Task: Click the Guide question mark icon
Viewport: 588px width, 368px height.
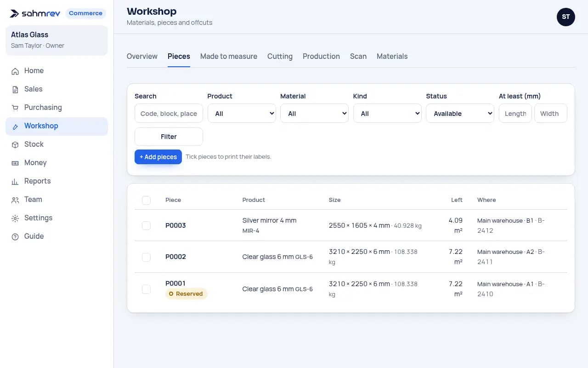Action: (15, 236)
